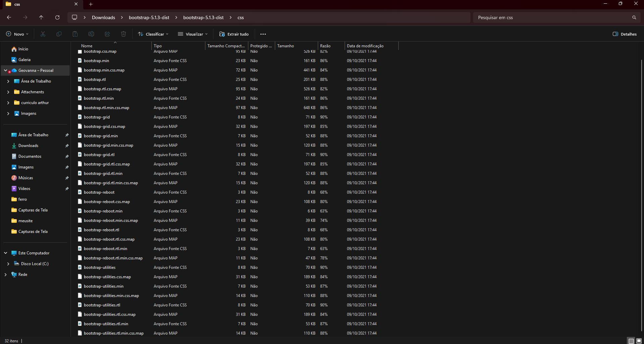Expand breadcrumb chevron after Downloads

click(122, 17)
